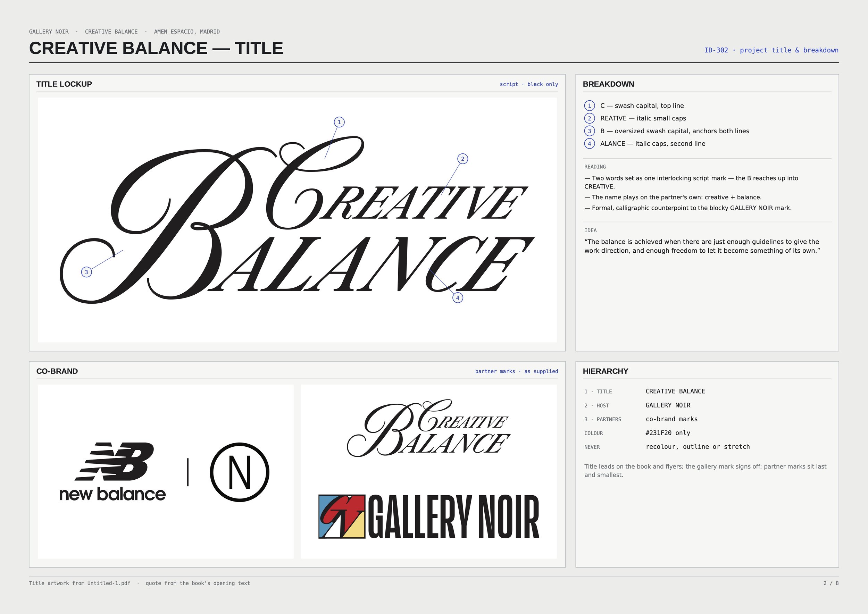Click 'recolour, outline or stretch' in the NEVER row
Screen dimensions: 868x614
(698, 447)
